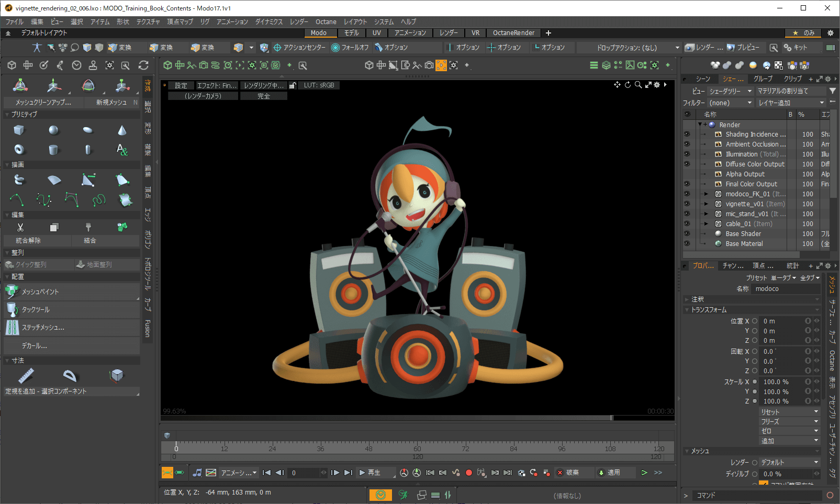Toggle the Scale Y keyframe dot

(x=755, y=391)
